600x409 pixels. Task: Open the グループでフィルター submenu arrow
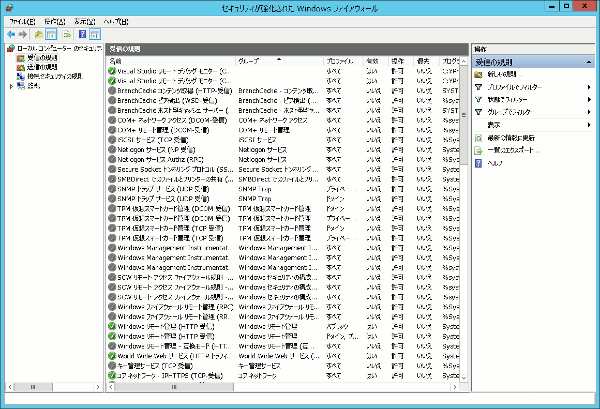(x=589, y=112)
